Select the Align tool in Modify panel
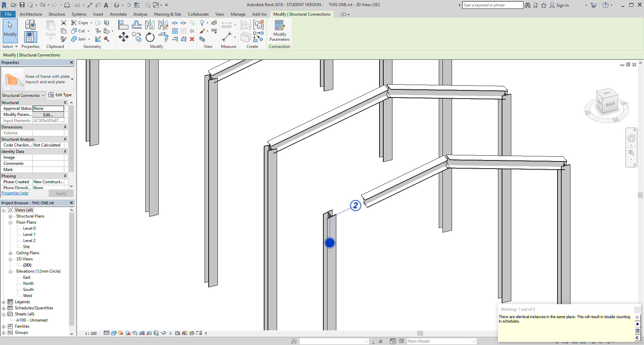This screenshot has height=345, width=644. (123, 24)
